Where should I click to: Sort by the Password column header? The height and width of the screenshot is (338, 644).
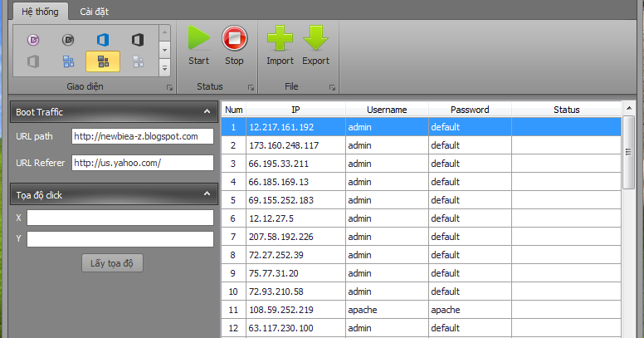tap(470, 110)
